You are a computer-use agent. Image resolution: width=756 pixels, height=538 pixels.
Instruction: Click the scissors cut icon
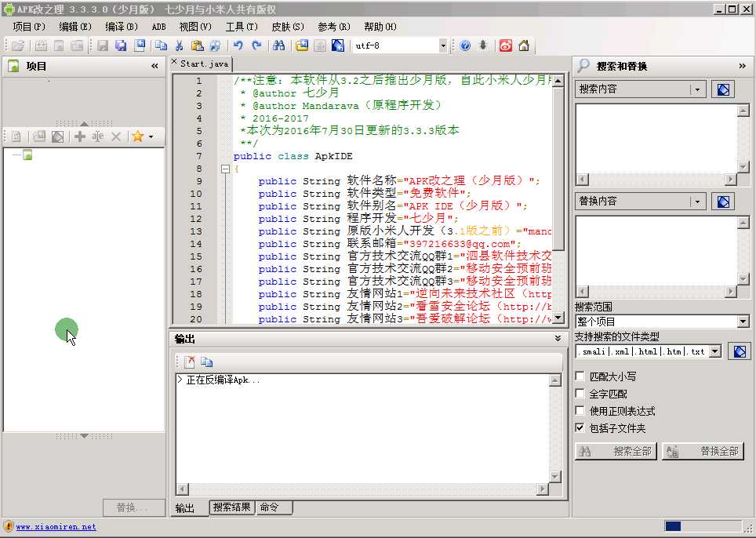pos(180,45)
